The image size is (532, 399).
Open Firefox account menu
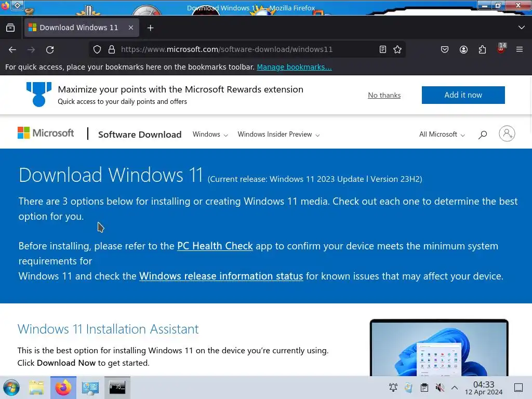coord(463,50)
